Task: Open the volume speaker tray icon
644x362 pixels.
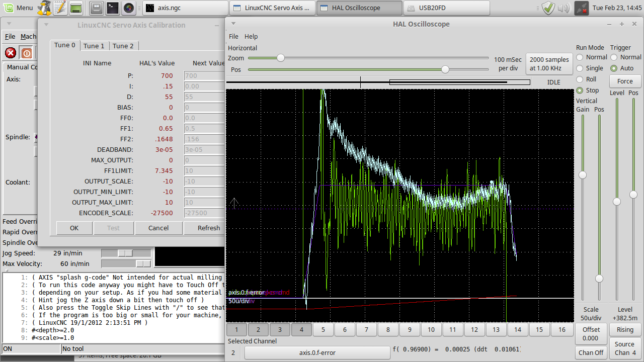Action: click(x=563, y=8)
